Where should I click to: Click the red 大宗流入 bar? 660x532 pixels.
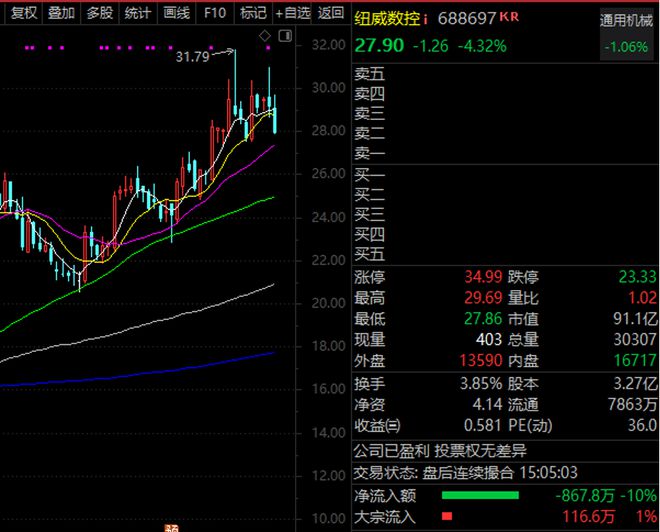[x=447, y=516]
